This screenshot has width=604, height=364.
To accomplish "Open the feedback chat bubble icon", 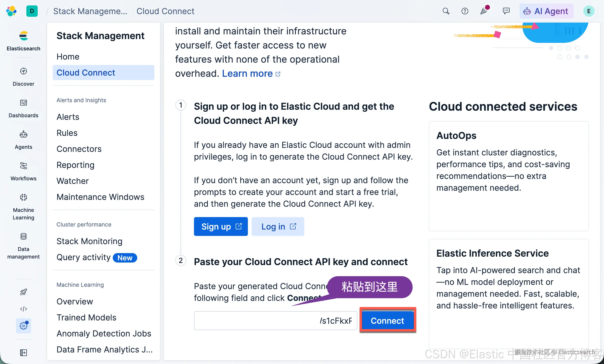I will click(506, 11).
